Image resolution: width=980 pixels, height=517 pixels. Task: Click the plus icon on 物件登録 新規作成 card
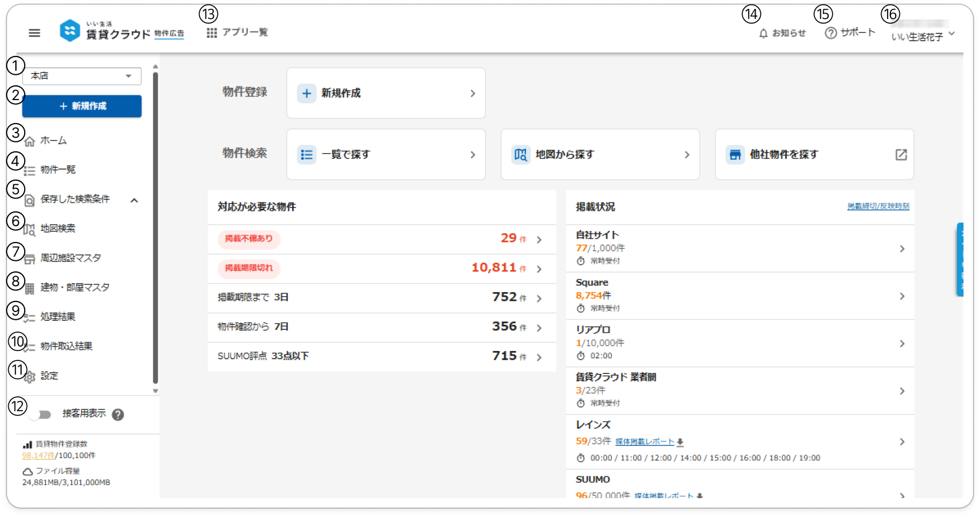coord(306,93)
